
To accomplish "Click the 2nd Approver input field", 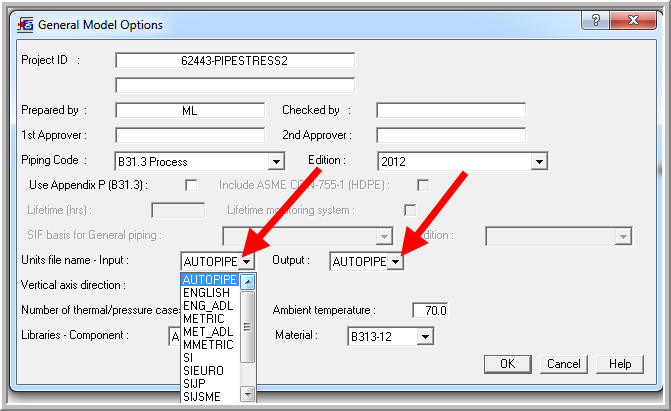I will [x=451, y=135].
